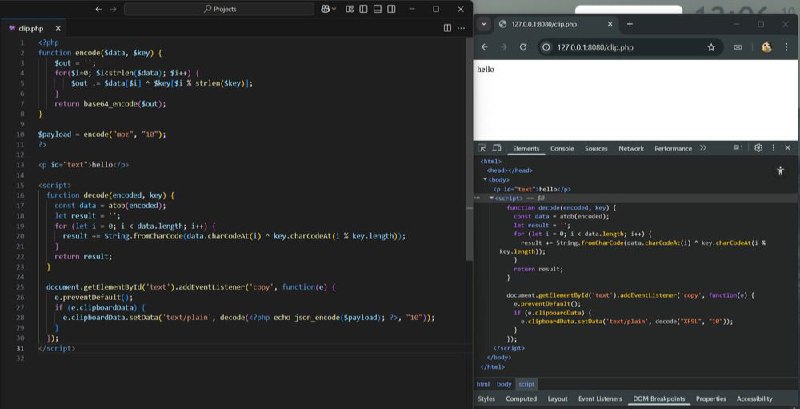
Task: Go back in VS Code navigation history
Action: (98, 9)
